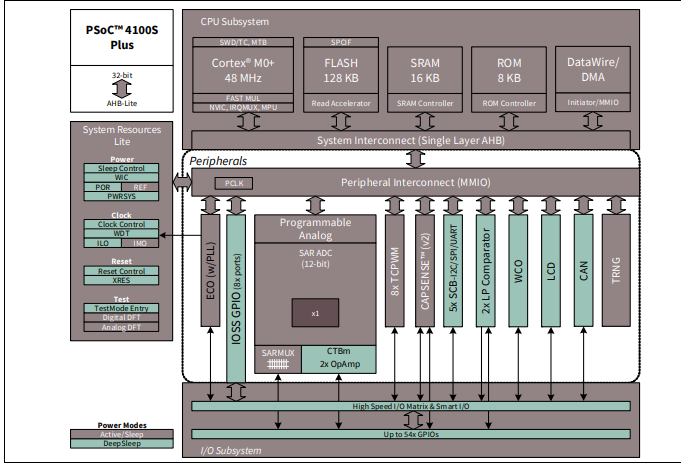This screenshot has width=681, height=465.
Task: Click the small PCLK box
Action: 233,183
